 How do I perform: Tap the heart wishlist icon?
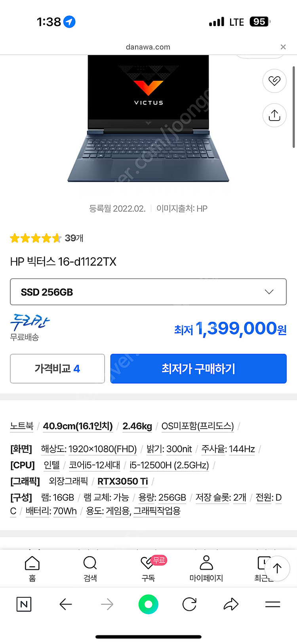pyautogui.click(x=274, y=81)
